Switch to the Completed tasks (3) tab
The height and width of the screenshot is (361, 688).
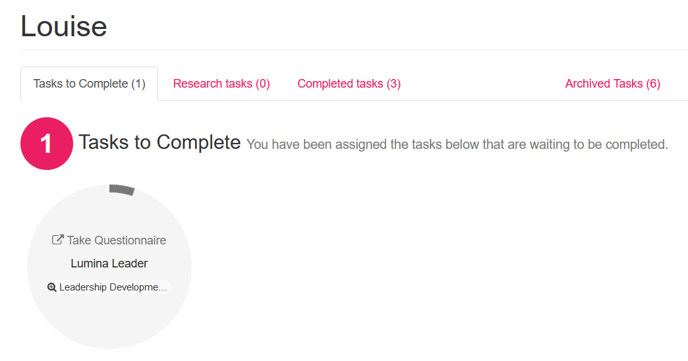click(349, 83)
